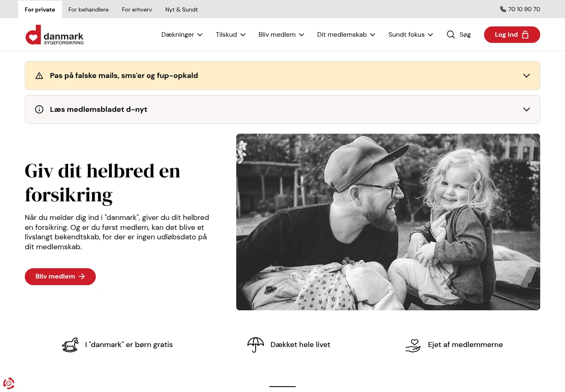
Task: Click the rocking horse icon
Action: (70, 345)
